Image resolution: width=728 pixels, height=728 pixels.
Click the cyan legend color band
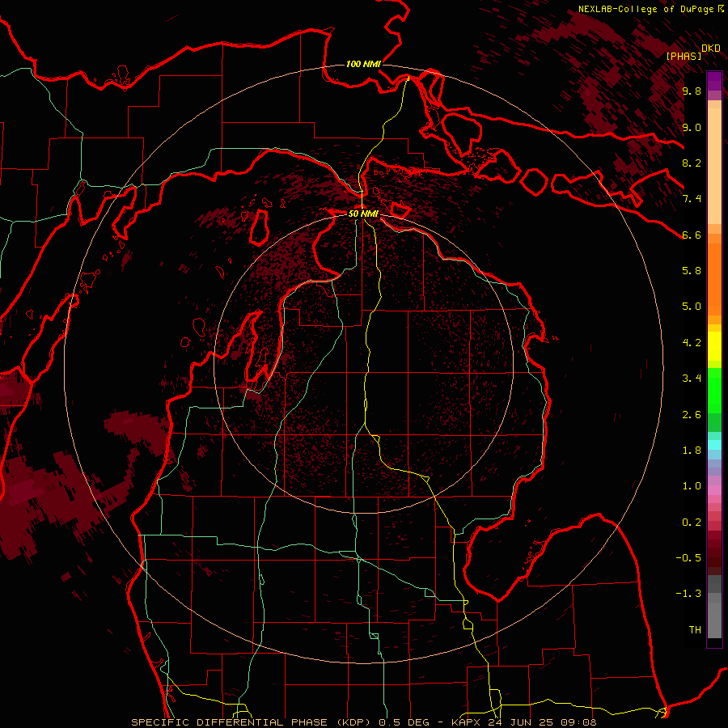(x=714, y=444)
